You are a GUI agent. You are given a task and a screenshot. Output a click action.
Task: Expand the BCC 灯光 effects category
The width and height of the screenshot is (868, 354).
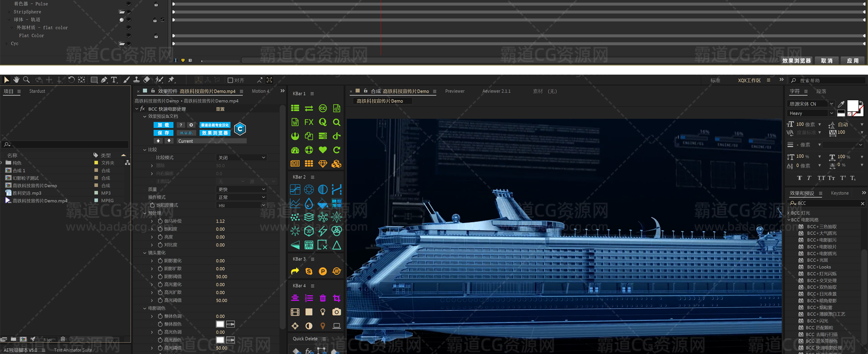(x=789, y=213)
